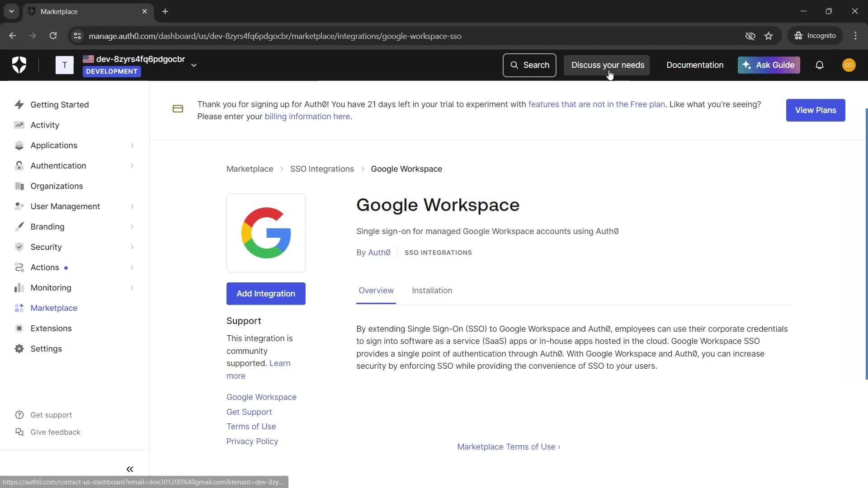Viewport: 868px width, 488px height.
Task: Click the View Plans button
Action: point(816,110)
